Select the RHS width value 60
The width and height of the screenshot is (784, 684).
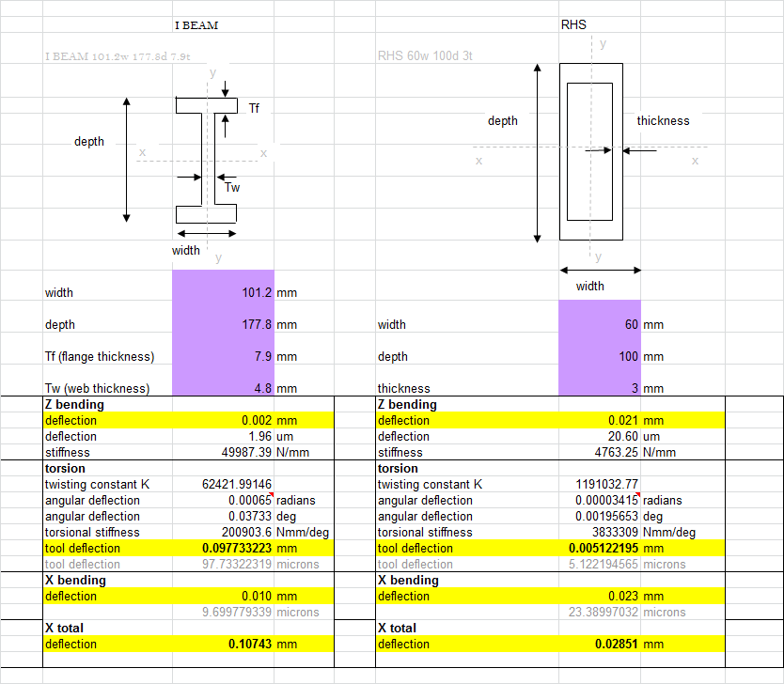pyautogui.click(x=600, y=325)
